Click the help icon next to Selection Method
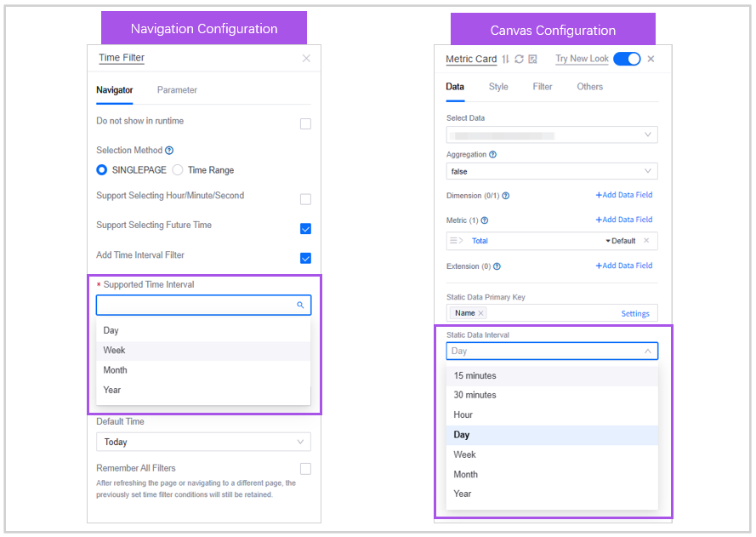Image resolution: width=756 pixels, height=537 pixels. tap(169, 151)
